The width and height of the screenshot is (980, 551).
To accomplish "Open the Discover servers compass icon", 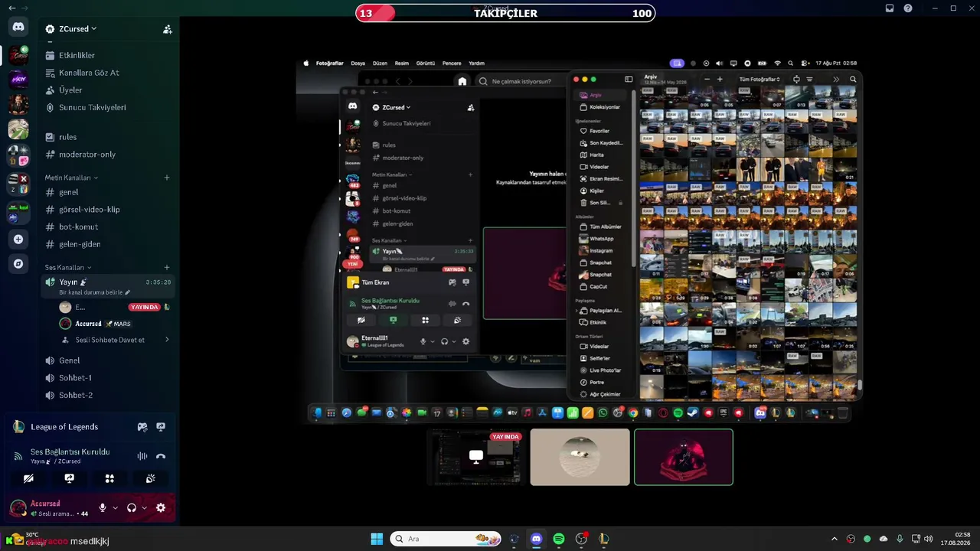I will click(x=18, y=264).
